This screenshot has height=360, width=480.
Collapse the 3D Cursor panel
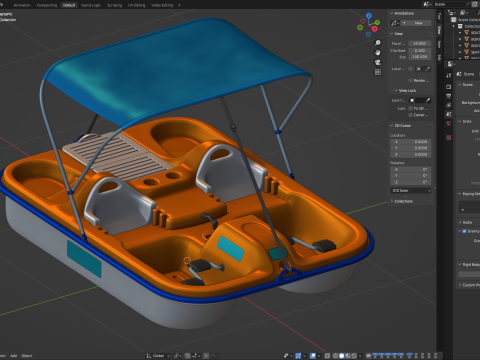click(392, 125)
